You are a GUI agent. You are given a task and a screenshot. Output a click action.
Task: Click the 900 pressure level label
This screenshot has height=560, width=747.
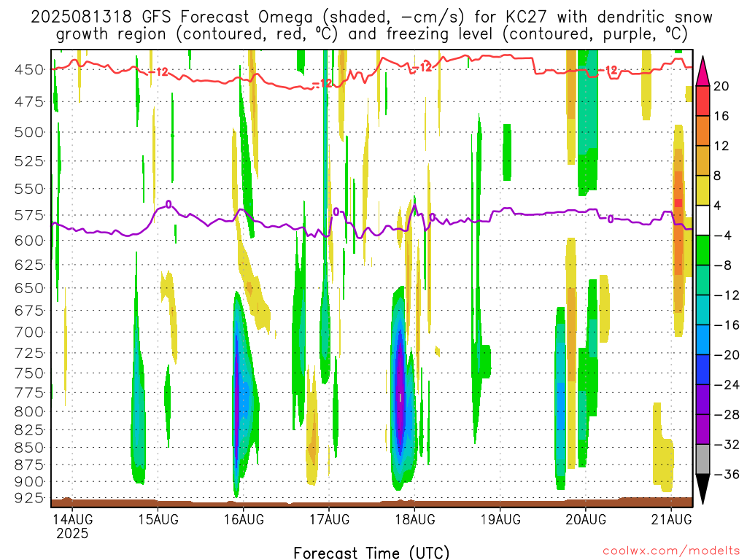pos(29,481)
